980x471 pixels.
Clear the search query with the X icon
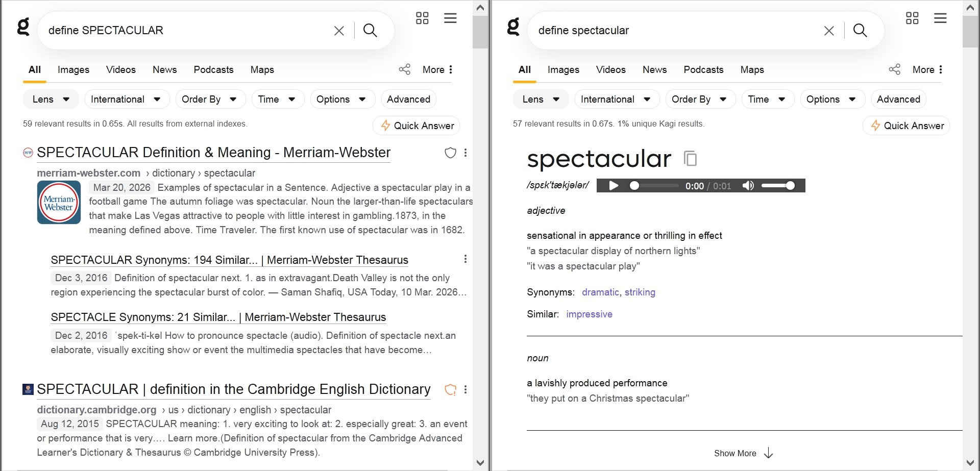339,30
